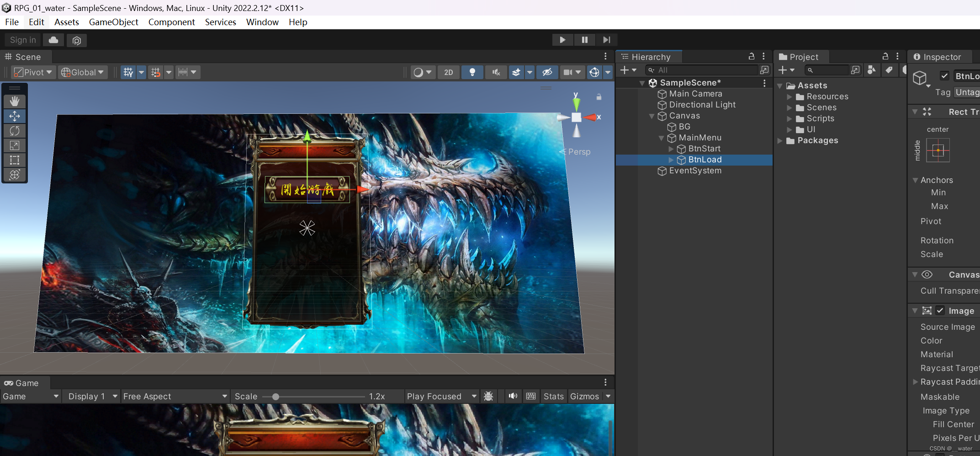Open the GameObject menu

[x=113, y=22]
